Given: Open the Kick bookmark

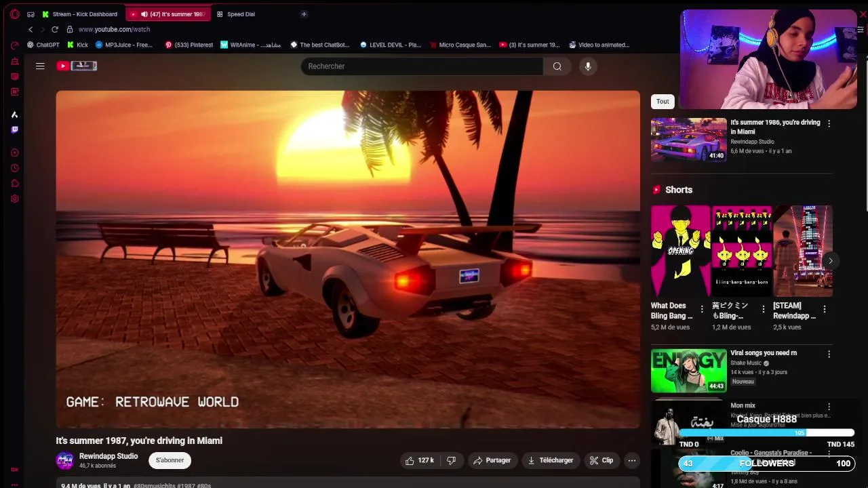Looking at the screenshot, I should 78,45.
